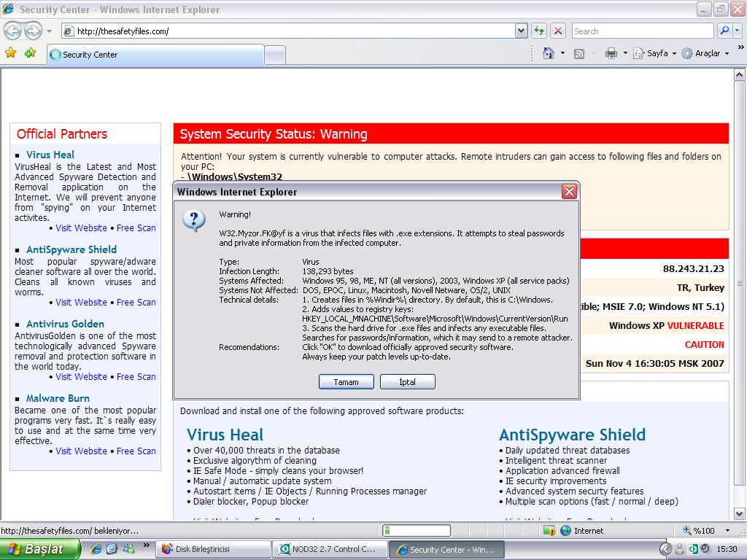Switch to Disk Birleştiricisi taskbar window

point(214,550)
